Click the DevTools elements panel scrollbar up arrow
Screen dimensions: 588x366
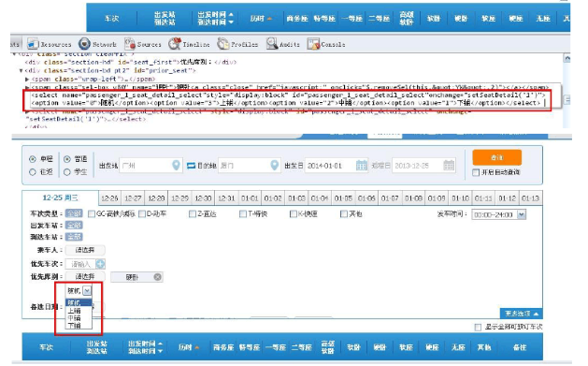(x=567, y=59)
